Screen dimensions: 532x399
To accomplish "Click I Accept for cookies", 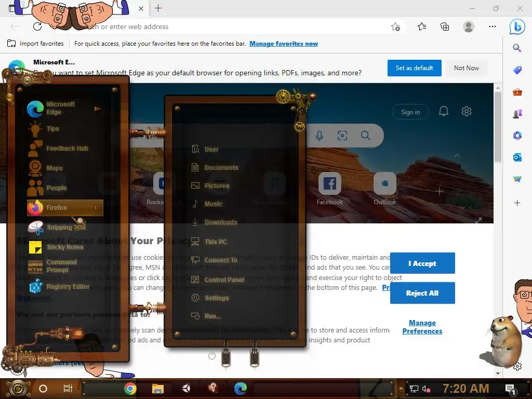I will (422, 263).
